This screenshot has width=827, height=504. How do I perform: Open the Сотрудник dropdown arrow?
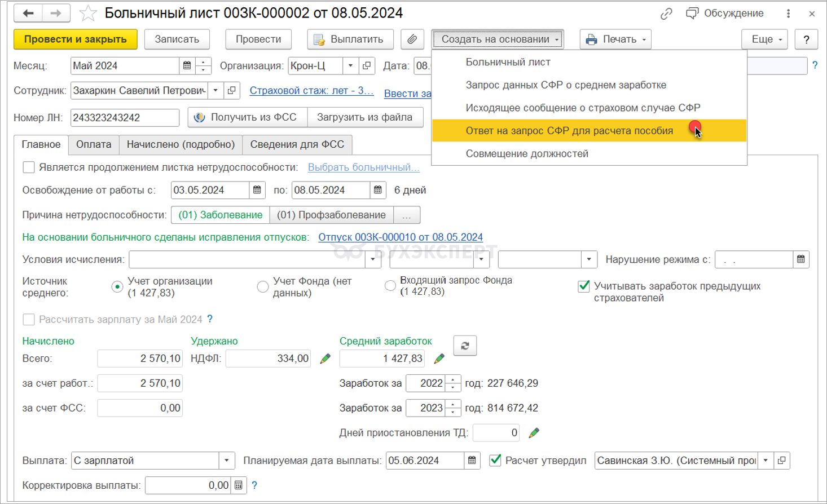pos(215,91)
